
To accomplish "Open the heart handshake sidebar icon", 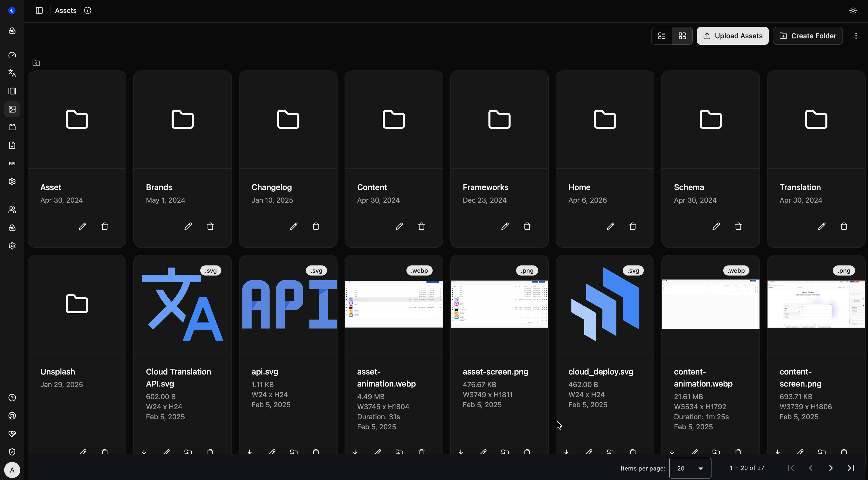I will point(12,434).
